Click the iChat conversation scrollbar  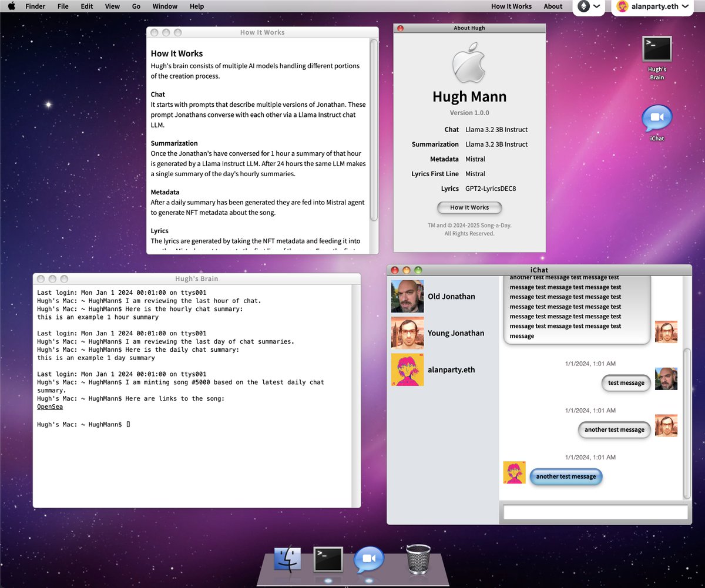pos(687,423)
